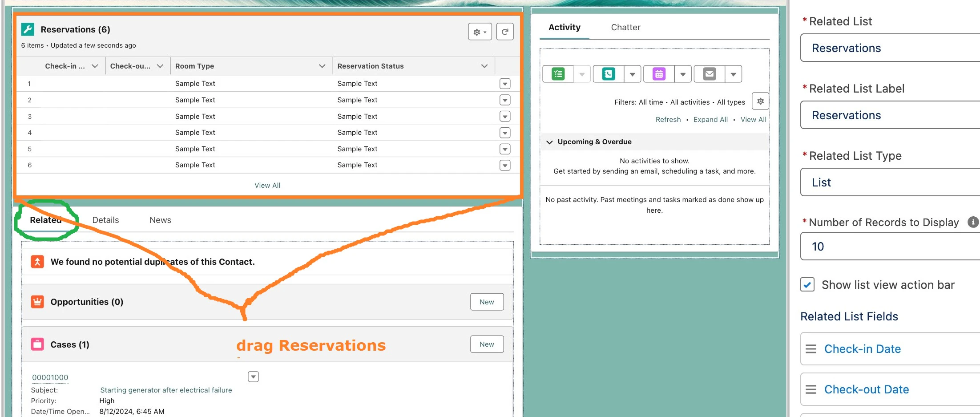Click View All in the activity panel
The image size is (980, 417).
click(753, 119)
